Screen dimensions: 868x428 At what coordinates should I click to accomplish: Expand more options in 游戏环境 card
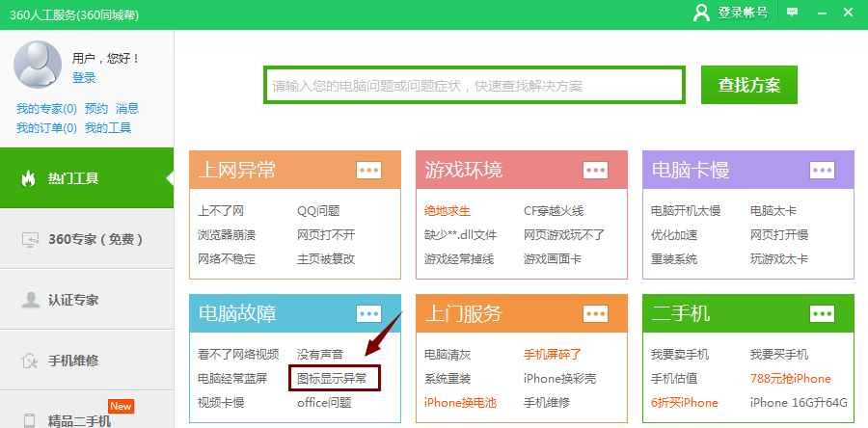tap(595, 171)
